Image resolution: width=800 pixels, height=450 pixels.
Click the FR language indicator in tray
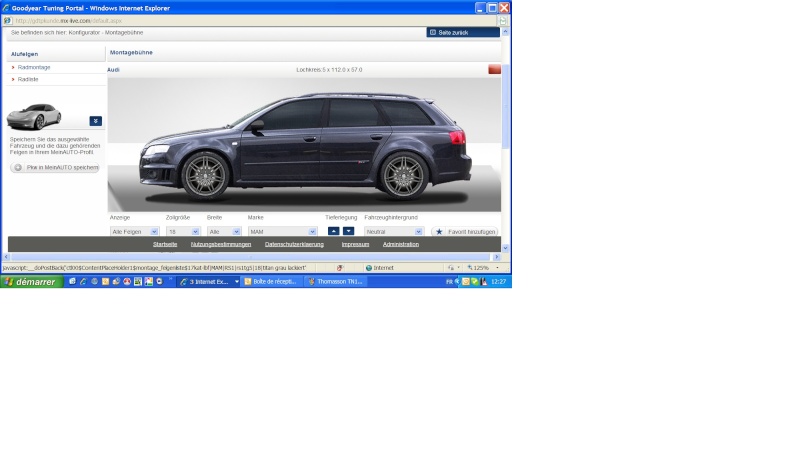449,282
